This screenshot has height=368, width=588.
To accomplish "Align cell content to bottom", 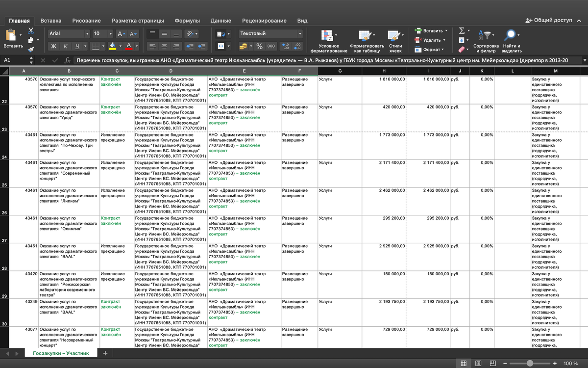I will (x=176, y=34).
